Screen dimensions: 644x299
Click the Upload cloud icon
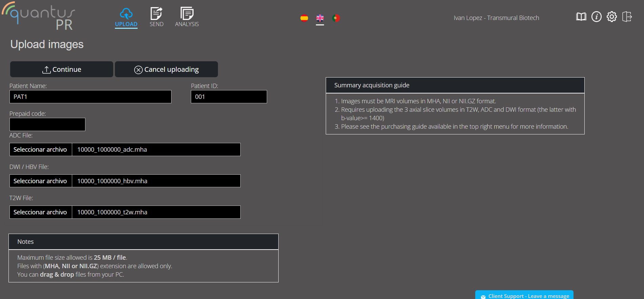point(126,14)
